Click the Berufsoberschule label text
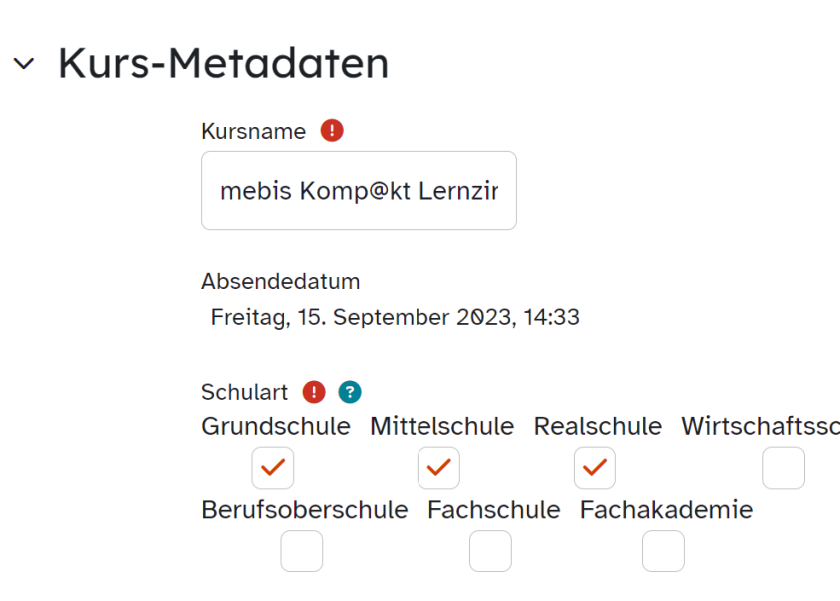 pos(305,509)
